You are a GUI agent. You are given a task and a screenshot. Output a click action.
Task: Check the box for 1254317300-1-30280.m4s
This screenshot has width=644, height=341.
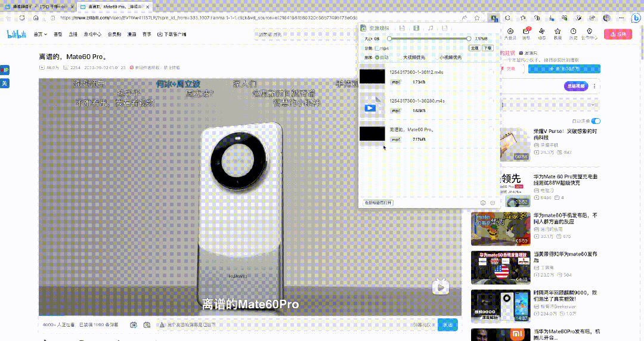point(491,101)
